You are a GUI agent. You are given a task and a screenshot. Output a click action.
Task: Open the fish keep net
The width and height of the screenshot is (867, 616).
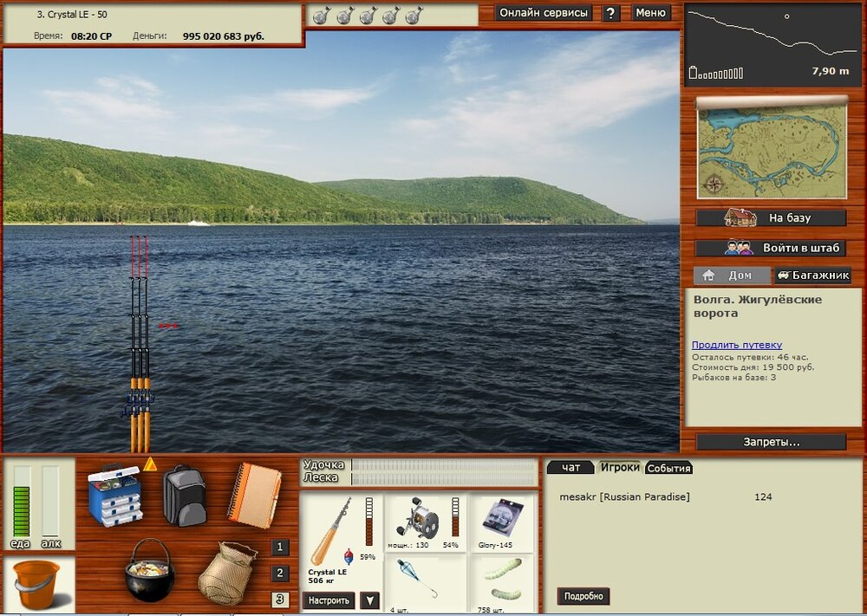click(x=226, y=573)
